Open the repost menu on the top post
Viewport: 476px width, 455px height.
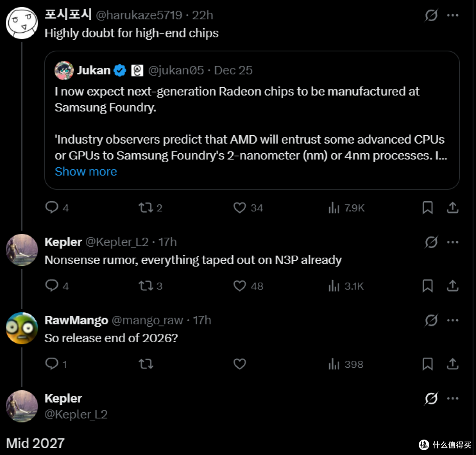pyautogui.click(x=146, y=208)
